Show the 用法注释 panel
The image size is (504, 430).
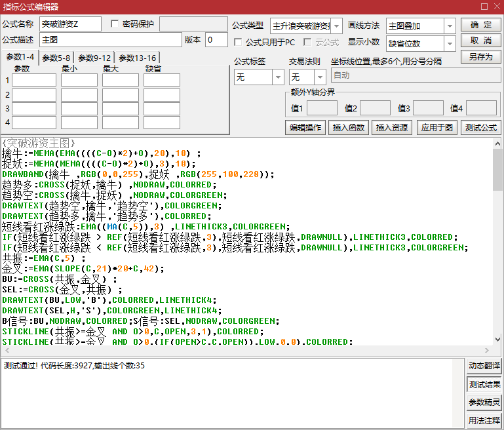484,420
